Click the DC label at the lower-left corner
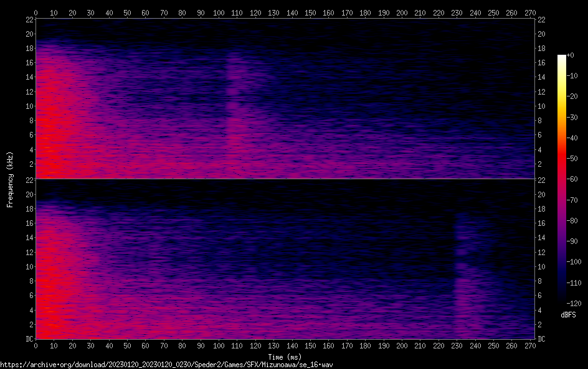588x369 pixels. pos(27,339)
